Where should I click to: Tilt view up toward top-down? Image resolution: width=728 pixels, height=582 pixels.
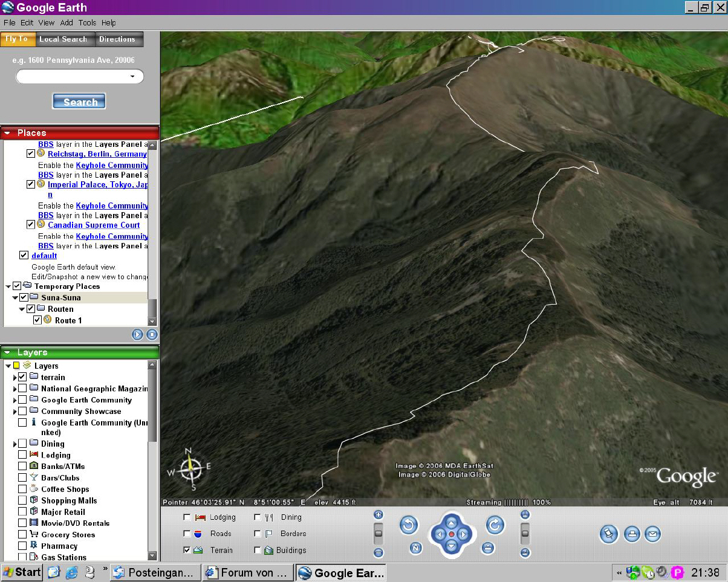click(x=525, y=515)
